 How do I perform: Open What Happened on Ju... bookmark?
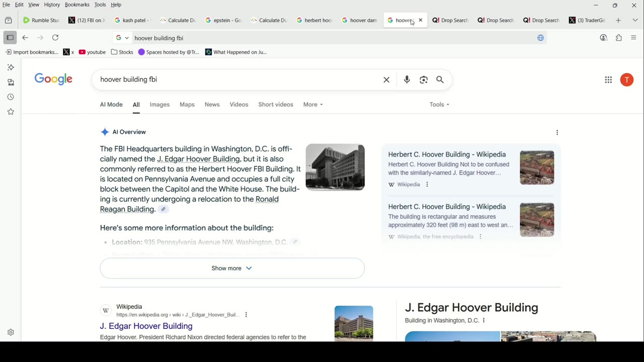(236, 52)
